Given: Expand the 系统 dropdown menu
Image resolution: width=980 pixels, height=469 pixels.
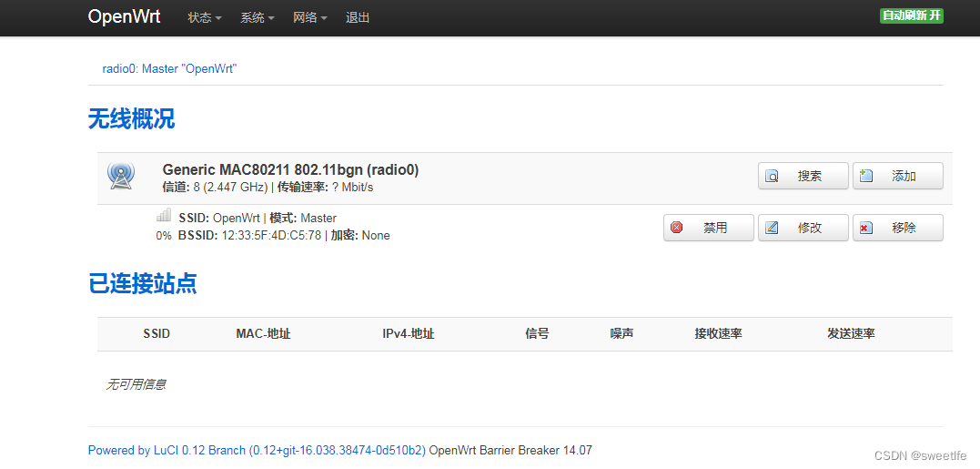Looking at the screenshot, I should click(x=258, y=17).
